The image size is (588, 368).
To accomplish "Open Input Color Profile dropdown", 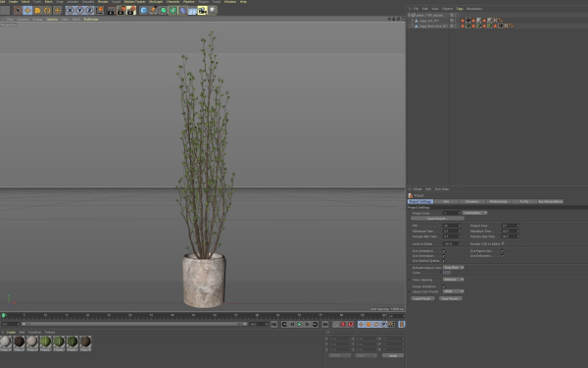I will click(x=454, y=291).
